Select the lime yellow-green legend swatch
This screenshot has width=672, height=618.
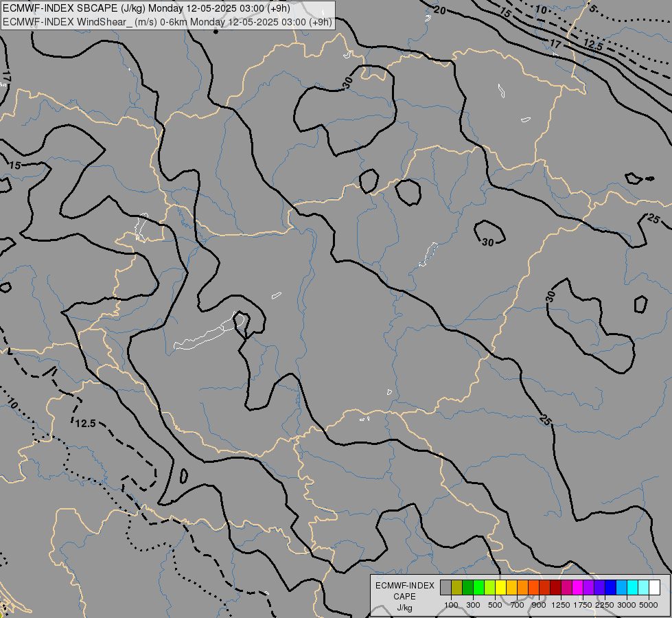point(490,588)
